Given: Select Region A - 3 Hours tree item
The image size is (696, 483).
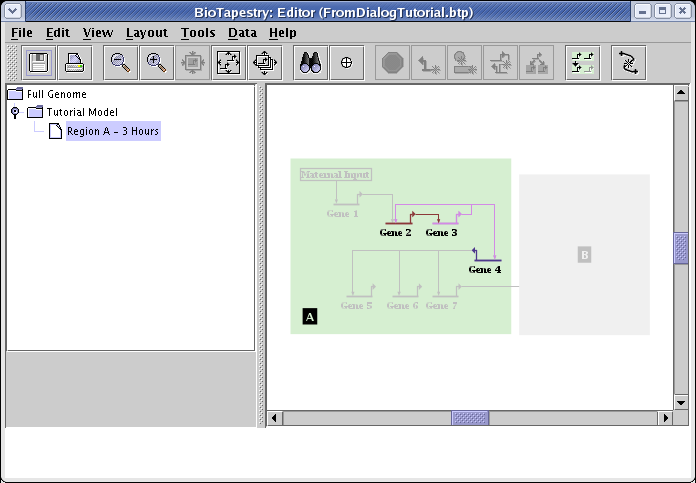Looking at the screenshot, I should [x=112, y=131].
